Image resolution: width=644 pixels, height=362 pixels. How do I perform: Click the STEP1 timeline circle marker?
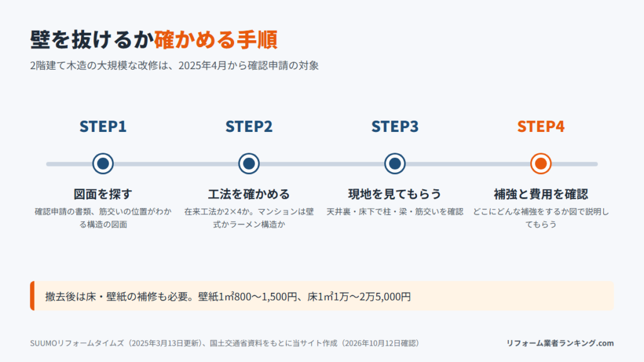coord(103,164)
